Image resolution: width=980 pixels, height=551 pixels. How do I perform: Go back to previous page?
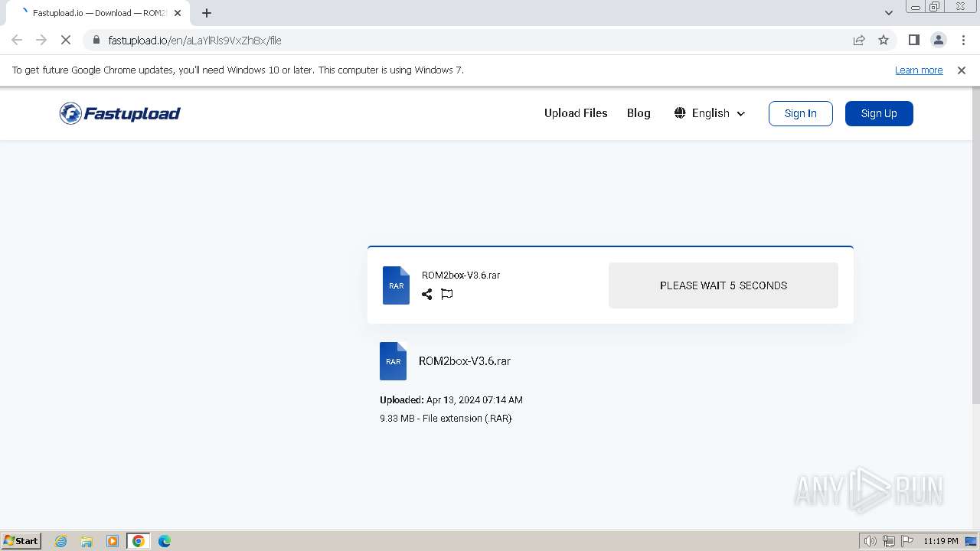click(17, 40)
